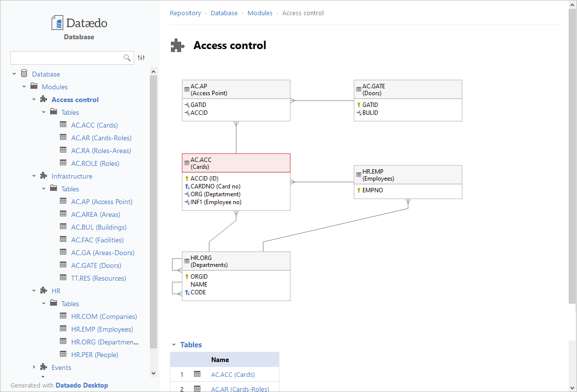Click the AC.ACC table icon in the diagram
Viewport: 577px width, 392px height.
point(187,163)
